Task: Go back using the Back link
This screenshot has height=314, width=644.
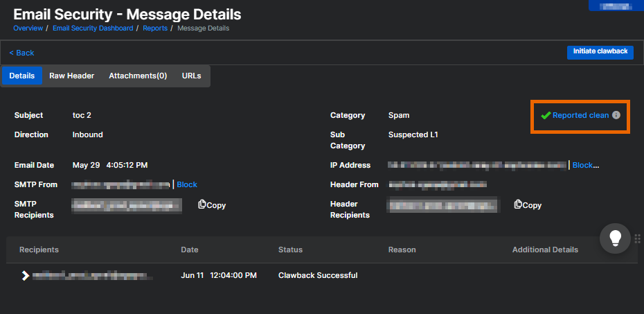Action: (21, 53)
